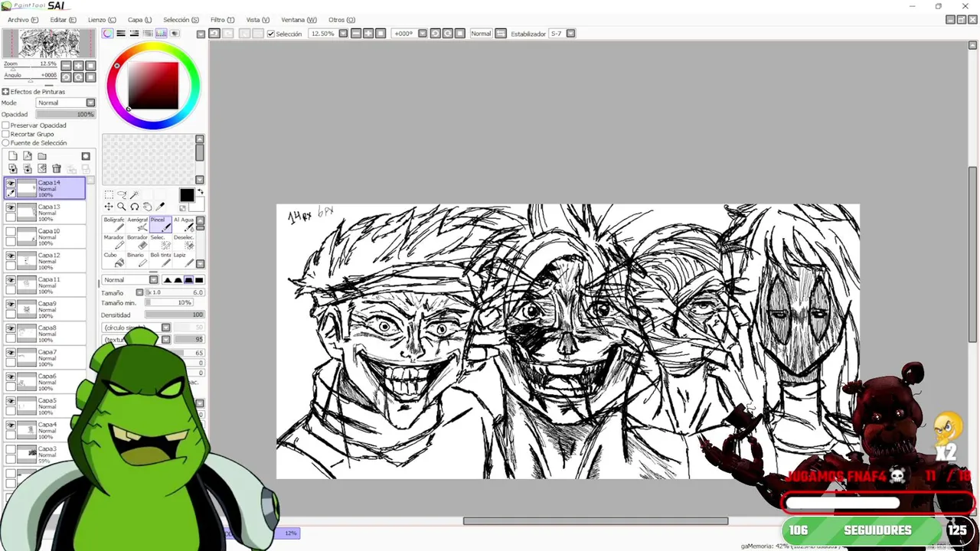Viewport: 980px width, 551px height.
Task: Open the Estabilizador S-7 dropdown
Action: [x=570, y=34]
